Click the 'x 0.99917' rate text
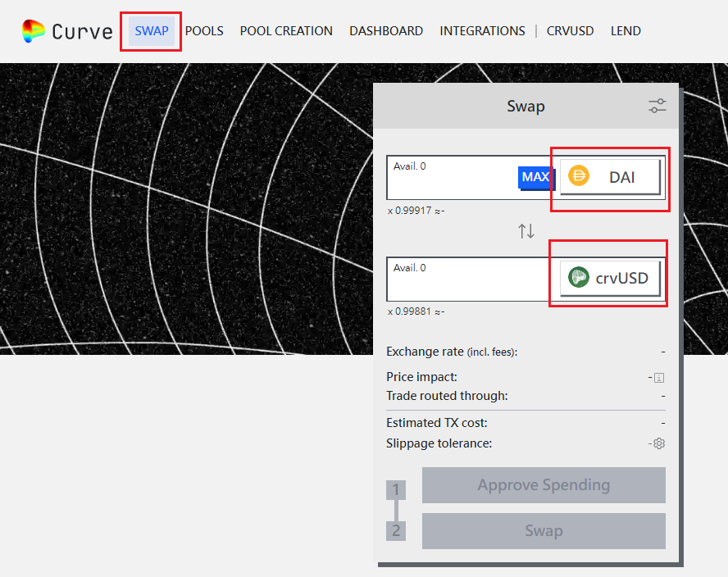The height and width of the screenshot is (577, 728). point(410,211)
